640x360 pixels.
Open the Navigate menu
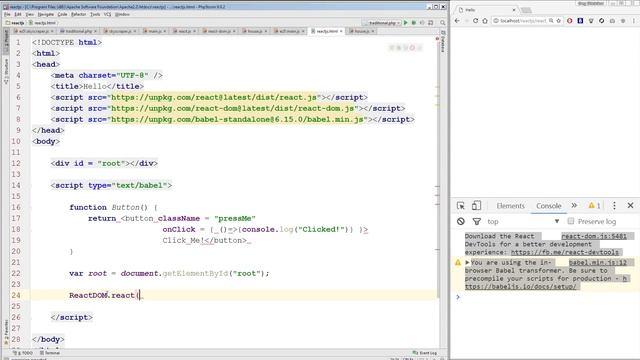45,14
